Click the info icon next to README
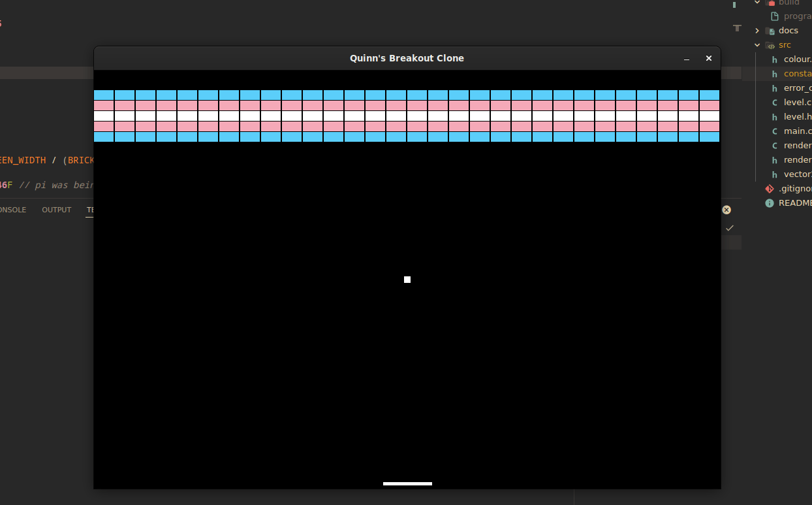 [769, 203]
